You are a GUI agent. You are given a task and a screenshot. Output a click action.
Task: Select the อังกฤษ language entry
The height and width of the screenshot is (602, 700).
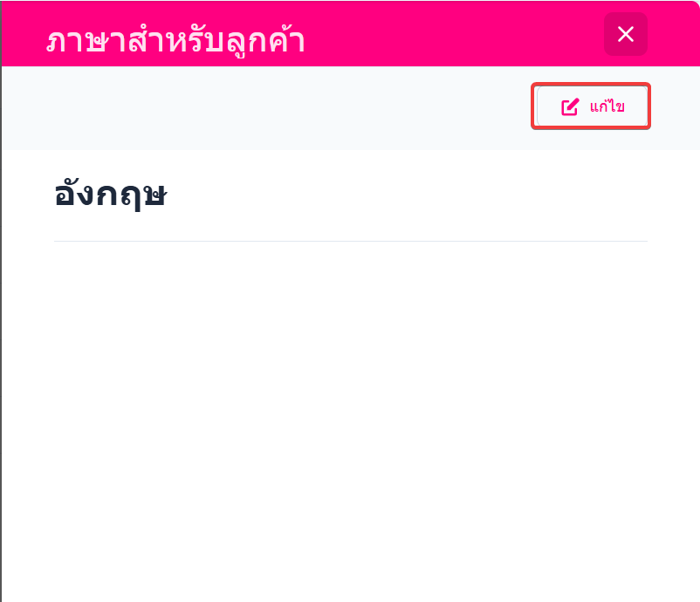click(110, 195)
